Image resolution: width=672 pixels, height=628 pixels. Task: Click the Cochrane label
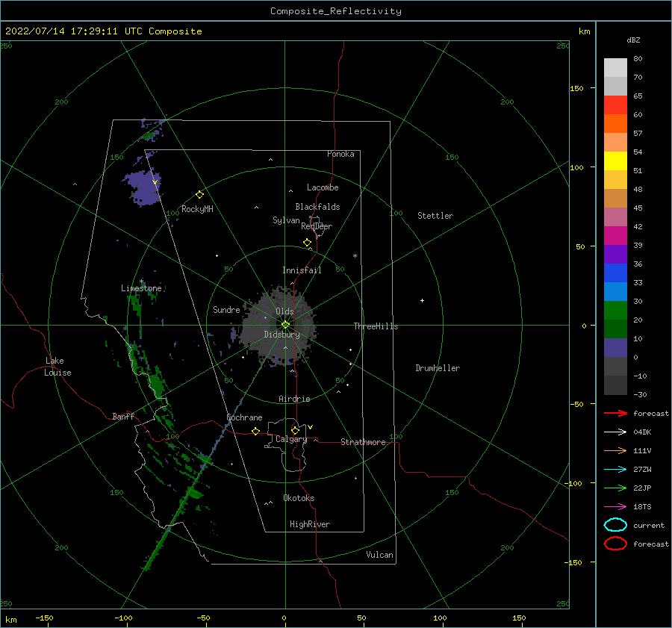pos(244,417)
